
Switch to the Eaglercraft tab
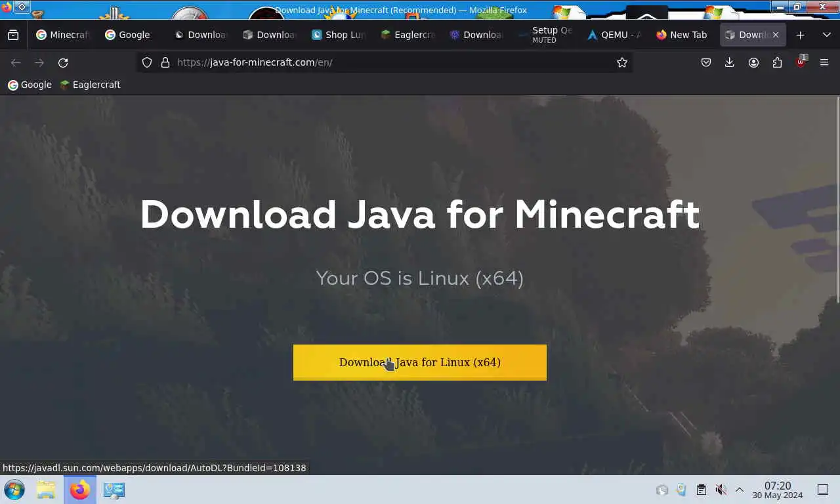point(408,35)
